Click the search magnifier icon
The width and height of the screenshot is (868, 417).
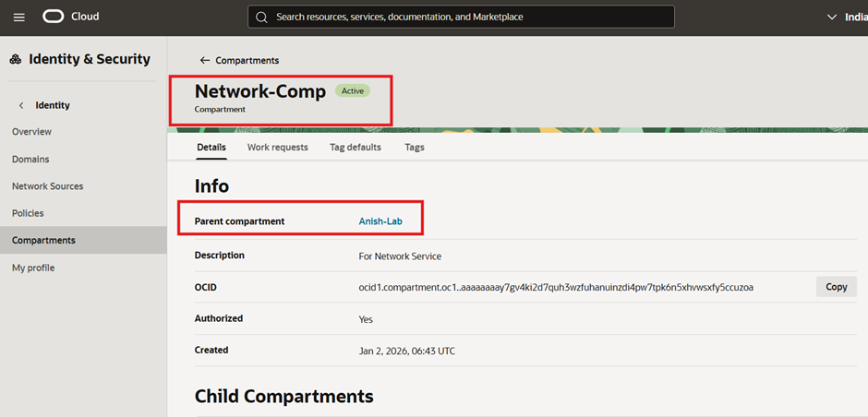pos(261,17)
